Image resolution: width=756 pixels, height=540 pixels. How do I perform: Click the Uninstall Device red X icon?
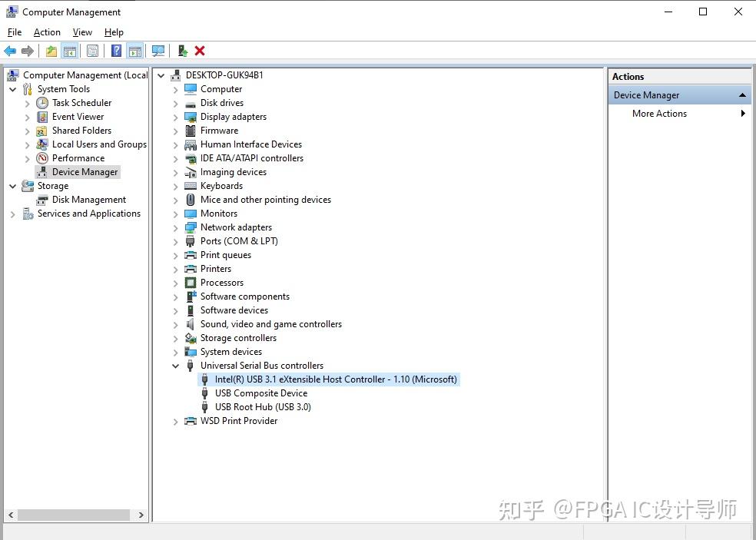pos(200,51)
